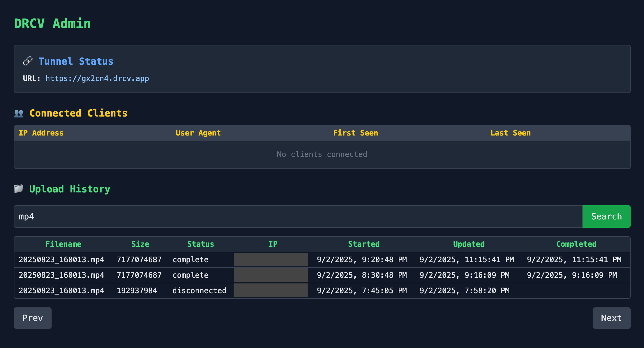Image resolution: width=644 pixels, height=348 pixels.
Task: Click the Upload History folder icon
Action: coord(19,189)
